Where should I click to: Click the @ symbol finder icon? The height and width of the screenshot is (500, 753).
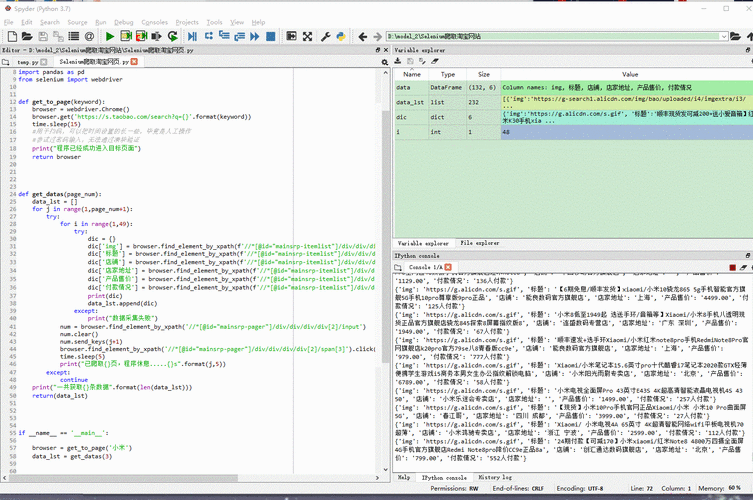tap(89, 36)
